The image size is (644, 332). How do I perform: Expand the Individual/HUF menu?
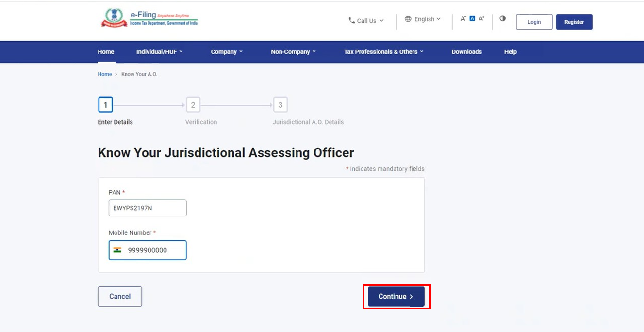click(159, 51)
